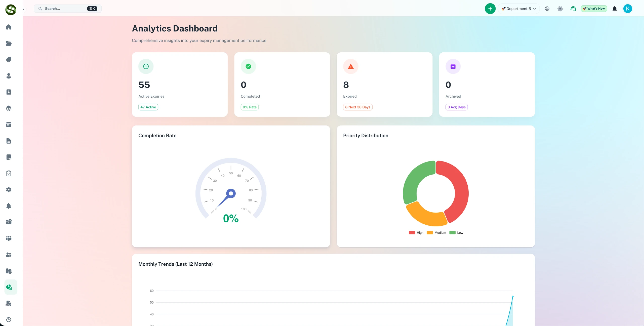Click the globe language icon
This screenshot has height=326, width=644.
[x=547, y=9]
